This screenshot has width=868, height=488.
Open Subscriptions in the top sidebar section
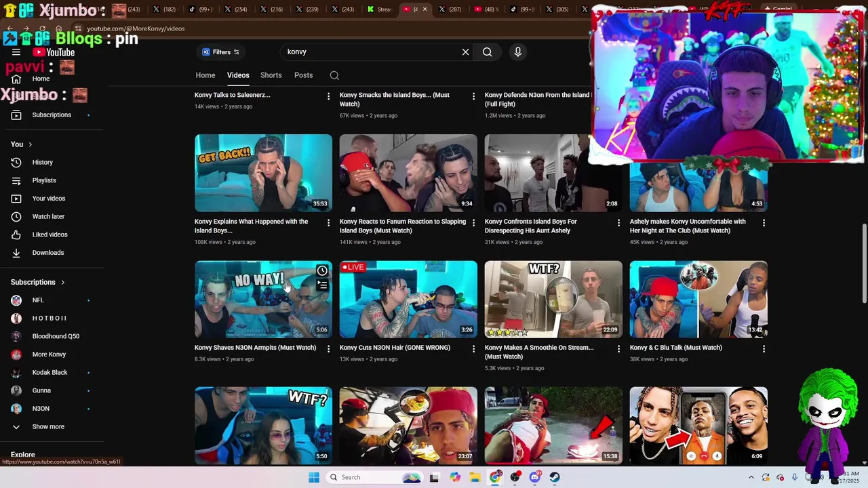pos(52,115)
